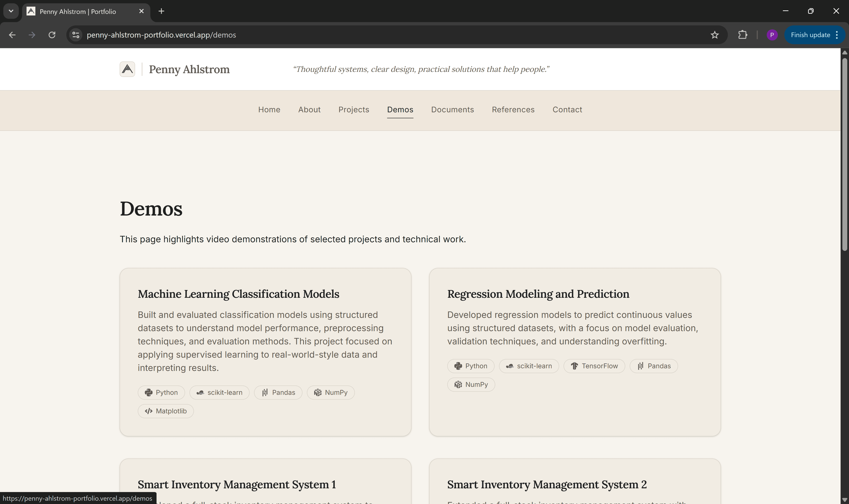The image size is (849, 504).
Task: Navigate to the References section
Action: coord(513,109)
